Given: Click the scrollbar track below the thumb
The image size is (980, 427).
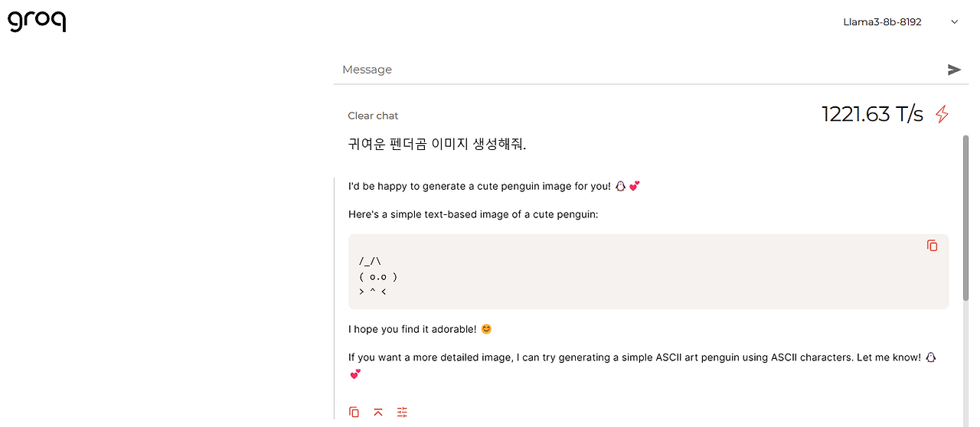Looking at the screenshot, I should (965, 360).
